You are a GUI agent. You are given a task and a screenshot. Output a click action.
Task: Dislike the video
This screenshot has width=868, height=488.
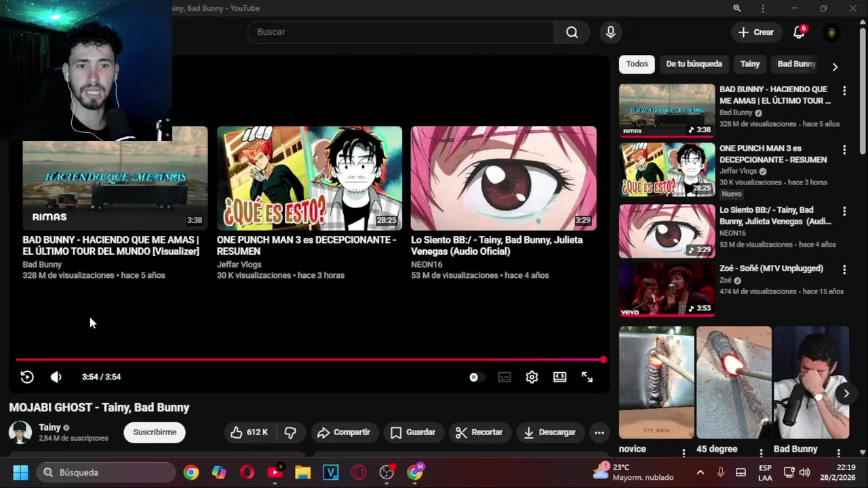[x=290, y=432]
